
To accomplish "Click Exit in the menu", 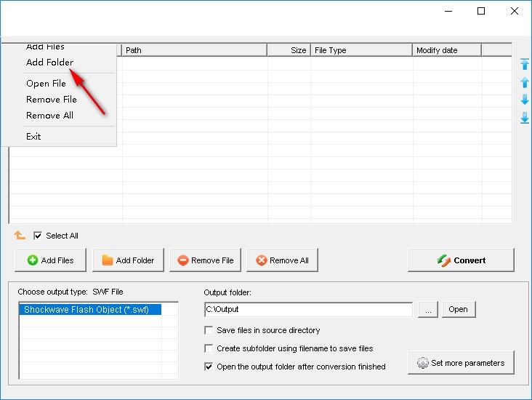I will [33, 137].
